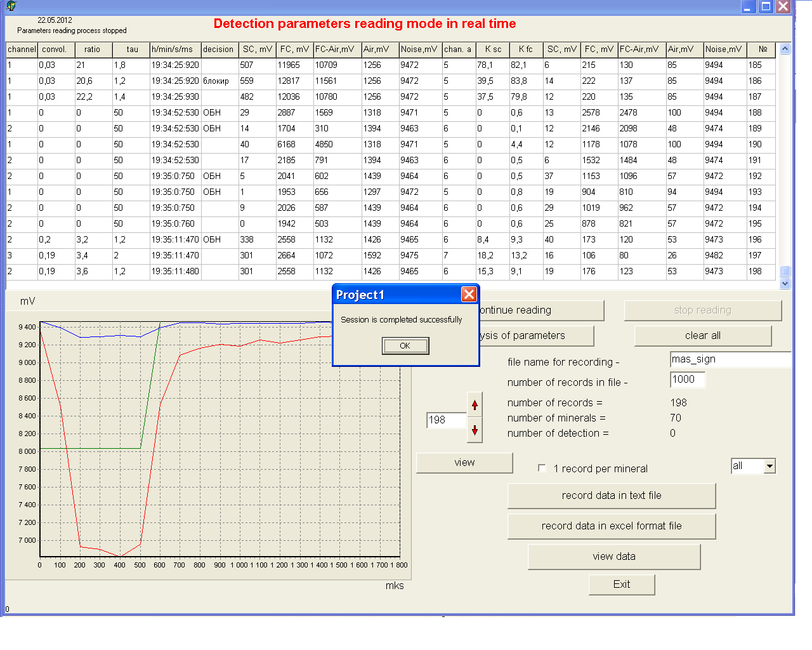Screen dimensions: 812x650
Task: Click the number of records in file field
Action: click(688, 380)
